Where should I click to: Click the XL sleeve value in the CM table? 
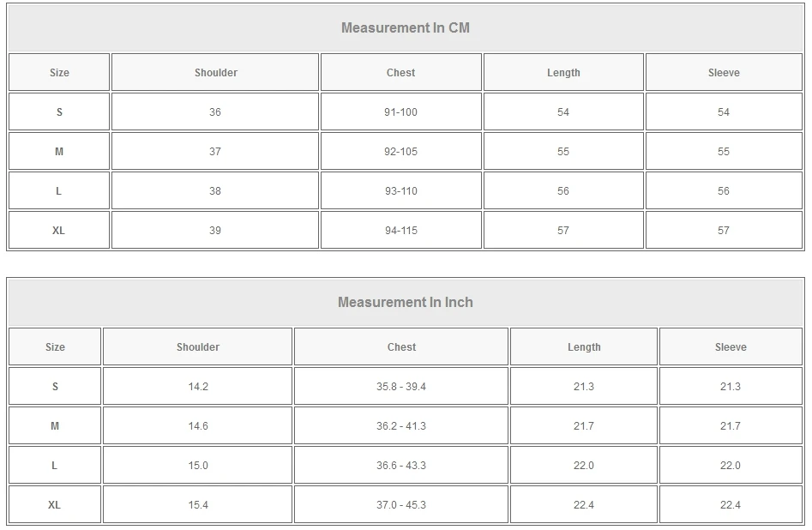724,231
